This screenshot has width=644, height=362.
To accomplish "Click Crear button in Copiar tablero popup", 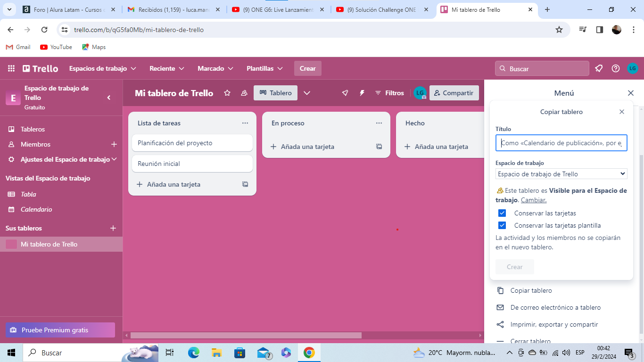I will click(515, 267).
